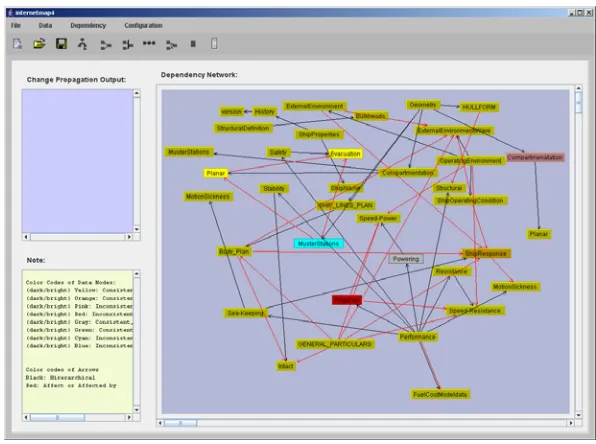The height and width of the screenshot is (444, 596).
Task: Select the pink Compartmentation node
Action: tap(535, 157)
